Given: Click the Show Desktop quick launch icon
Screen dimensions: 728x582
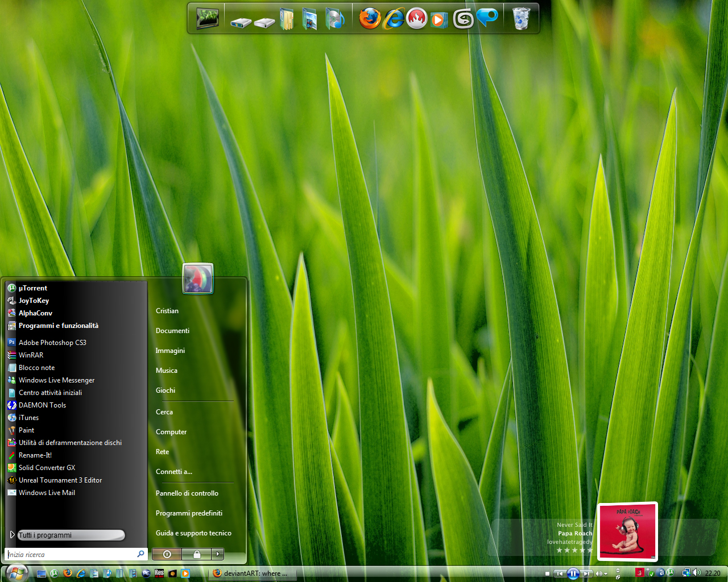Looking at the screenshot, I should [x=42, y=573].
